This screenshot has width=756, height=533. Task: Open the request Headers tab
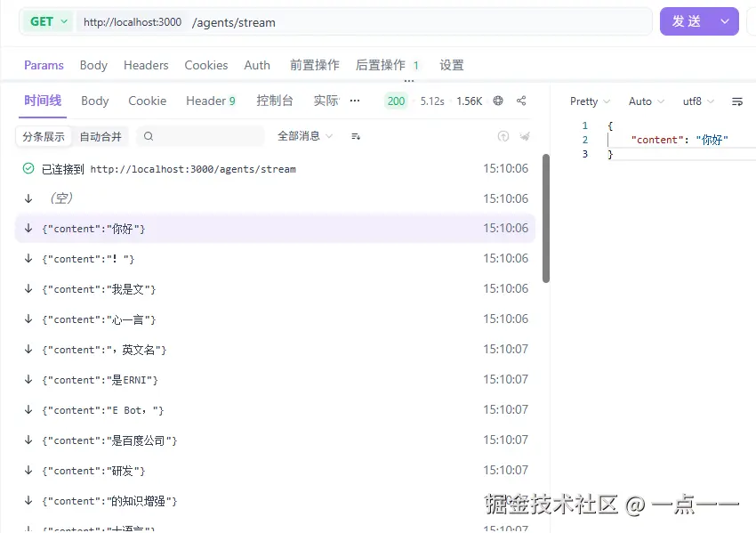(146, 65)
